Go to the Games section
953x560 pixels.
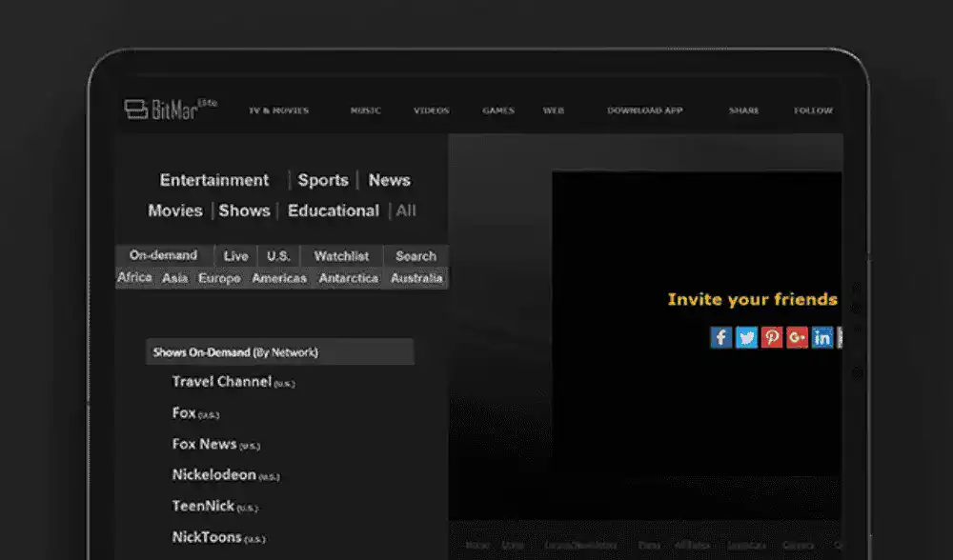tap(497, 110)
